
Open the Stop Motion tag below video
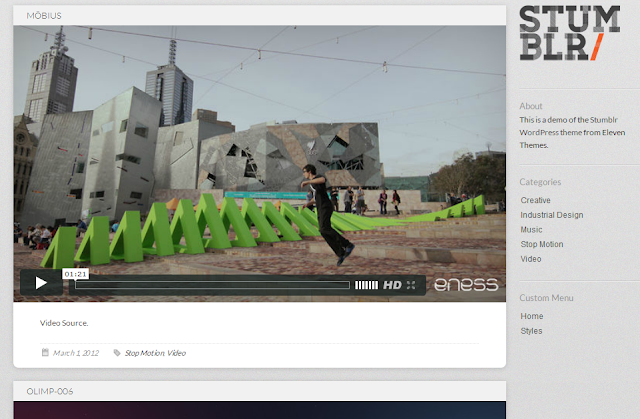click(x=144, y=353)
